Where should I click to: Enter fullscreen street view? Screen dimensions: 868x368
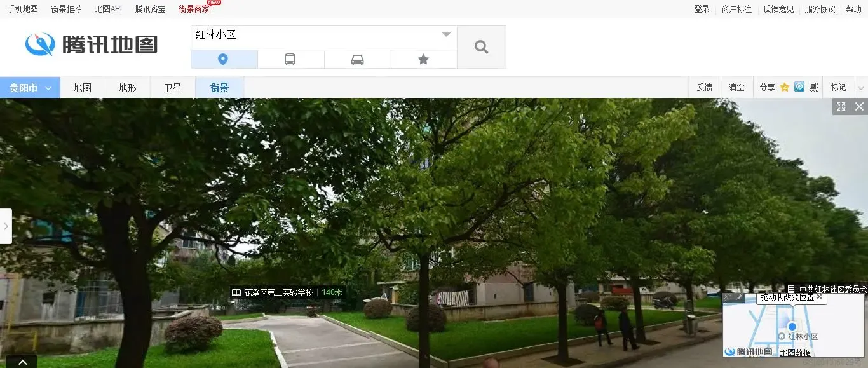tap(841, 107)
